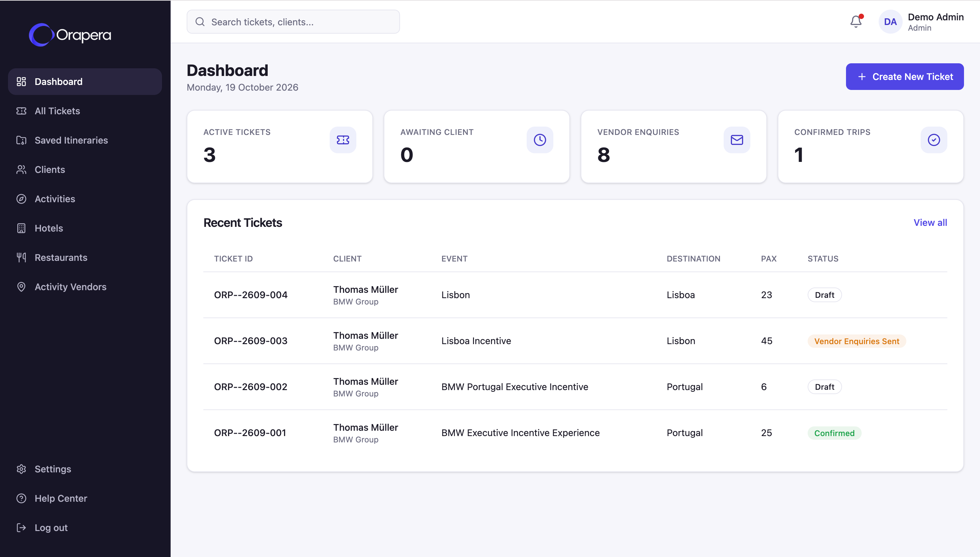
Task: Open the Help Center link
Action: tap(85, 498)
